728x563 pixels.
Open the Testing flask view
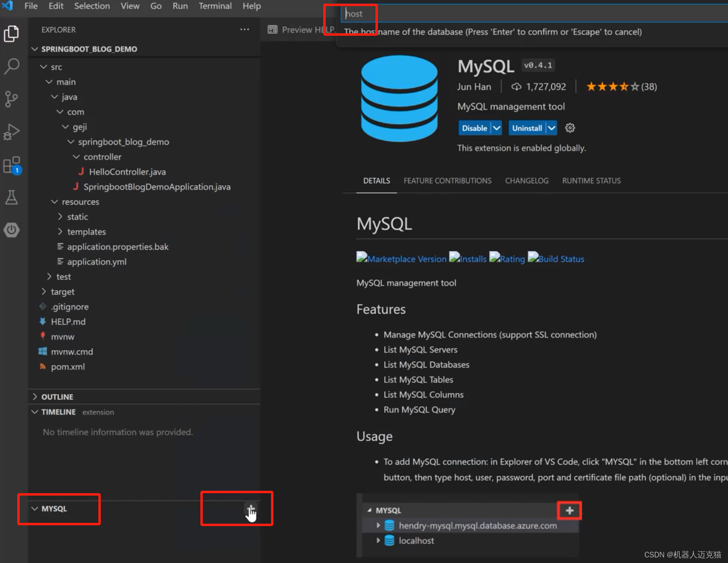[x=11, y=197]
